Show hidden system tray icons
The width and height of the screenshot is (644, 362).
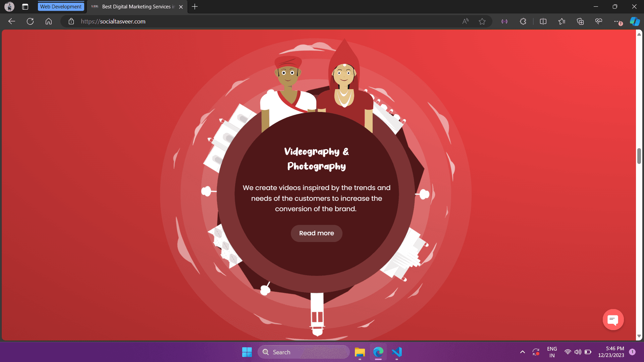(522, 352)
